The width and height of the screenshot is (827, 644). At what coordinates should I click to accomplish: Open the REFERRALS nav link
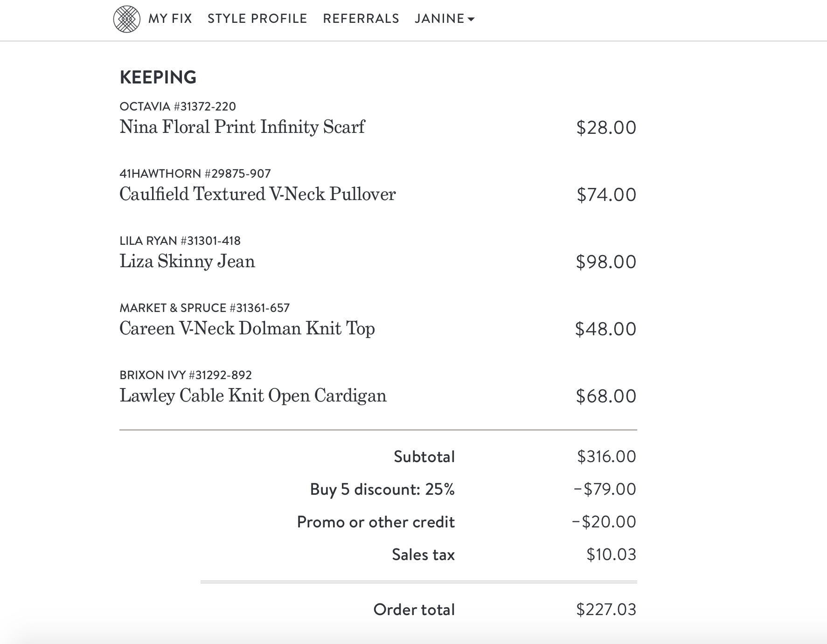point(361,19)
